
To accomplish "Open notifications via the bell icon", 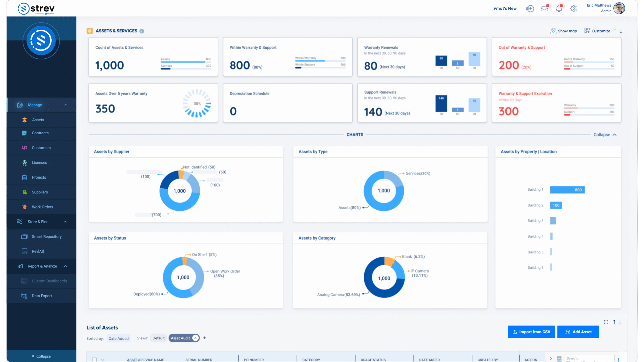I will (559, 8).
